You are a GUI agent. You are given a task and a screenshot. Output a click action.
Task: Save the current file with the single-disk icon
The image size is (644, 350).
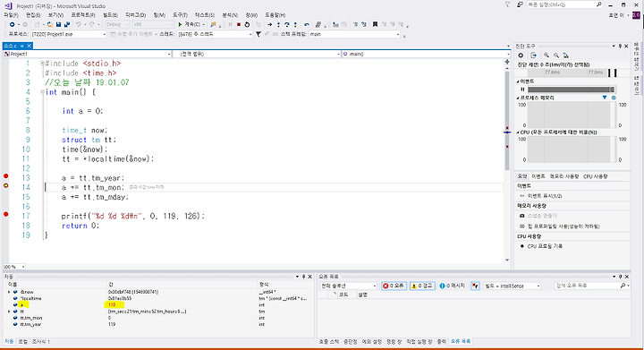[59, 25]
